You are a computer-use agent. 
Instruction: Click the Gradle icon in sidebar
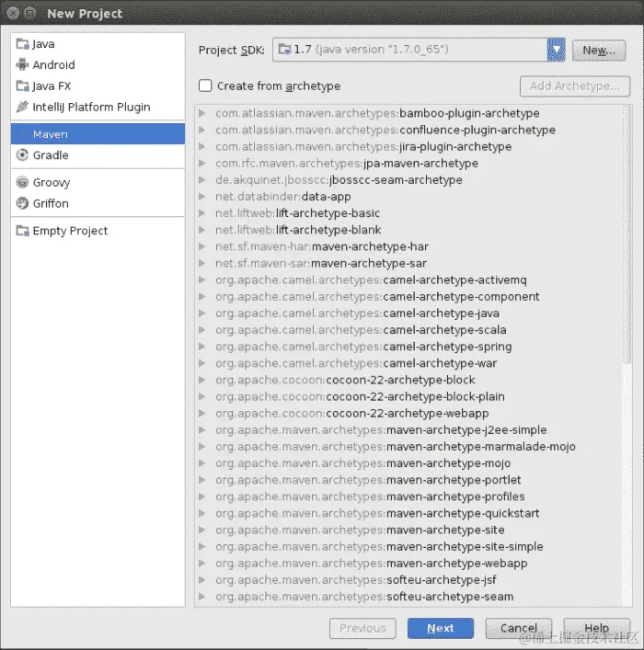22,155
